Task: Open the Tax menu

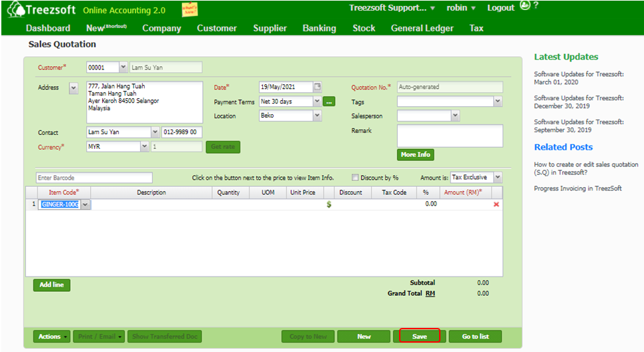Action: (476, 28)
